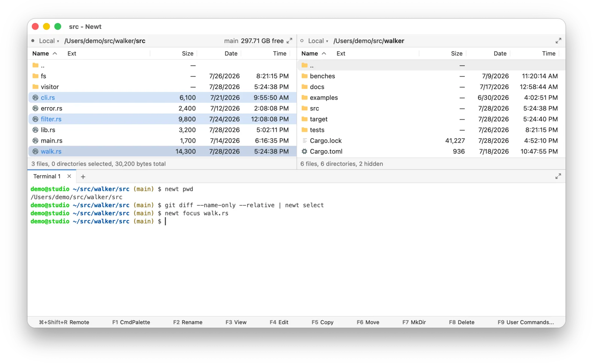This screenshot has width=593, height=364.
Task: Click the F5 Copy button
Action: tap(322, 322)
